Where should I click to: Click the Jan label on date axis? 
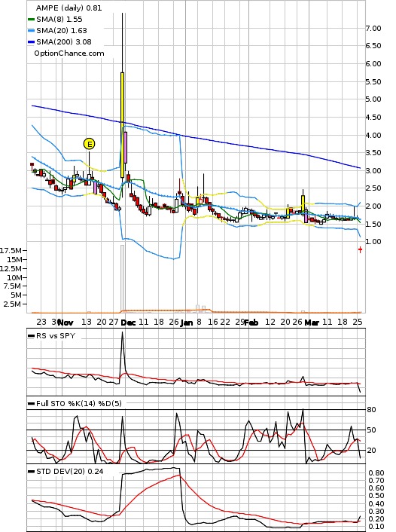(x=186, y=323)
